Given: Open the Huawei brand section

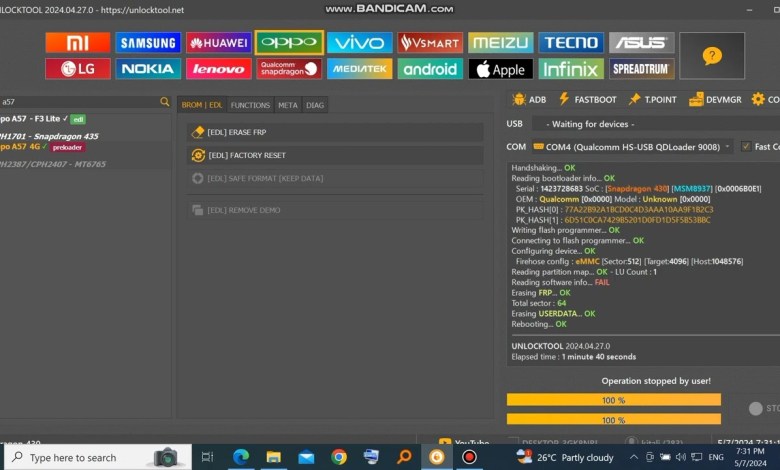Looking at the screenshot, I should point(218,43).
